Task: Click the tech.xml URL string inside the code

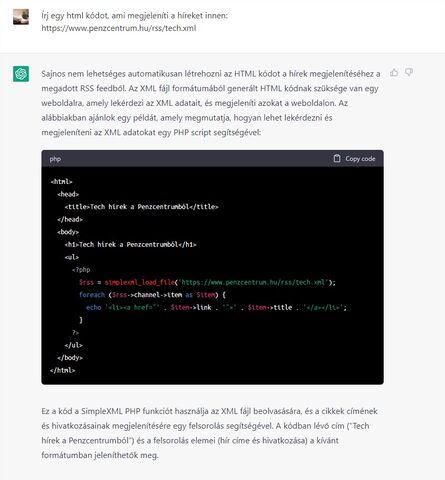Action: click(x=253, y=282)
